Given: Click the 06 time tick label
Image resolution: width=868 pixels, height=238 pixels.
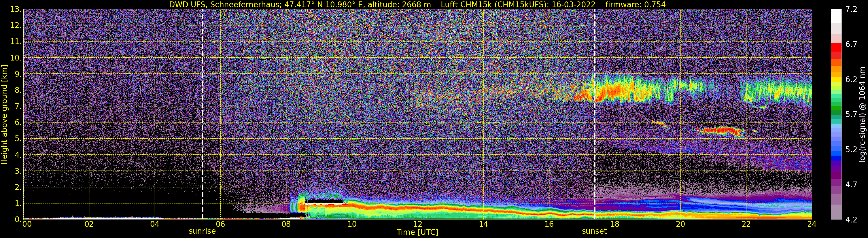Looking at the screenshot, I should click(220, 224).
